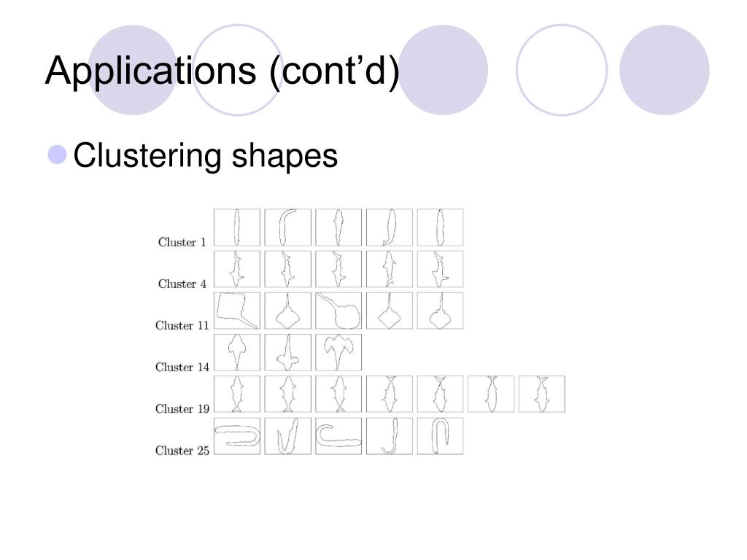Click the lavender bullet before 'Clustering shapes'

57,155
